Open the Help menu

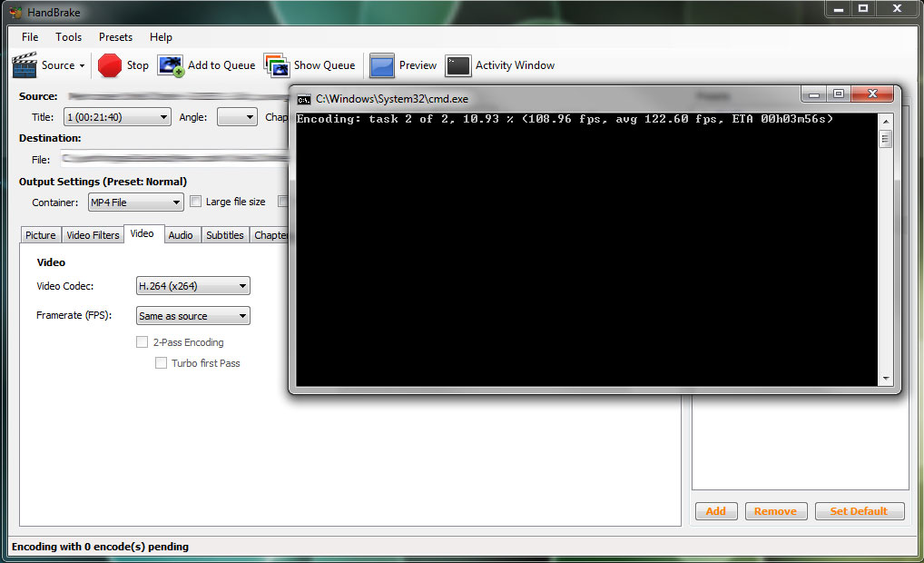(161, 37)
